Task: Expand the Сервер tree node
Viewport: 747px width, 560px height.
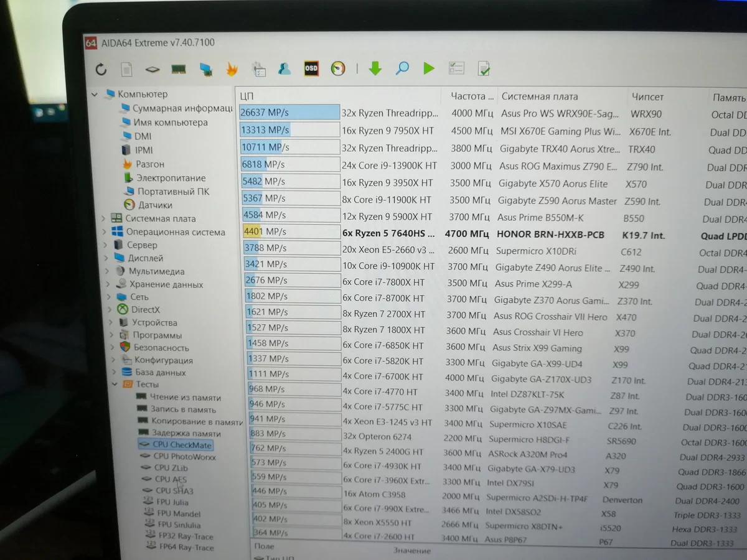Action: point(106,245)
